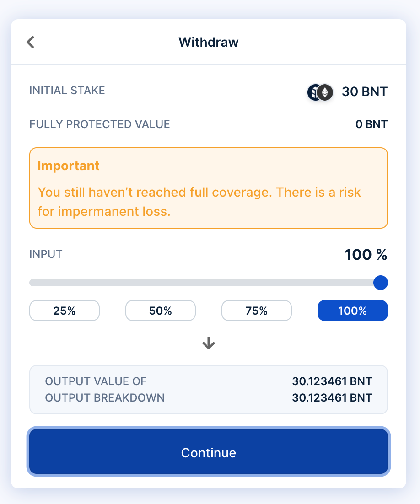Click the INPUT label
This screenshot has height=504, width=420.
pos(46,254)
